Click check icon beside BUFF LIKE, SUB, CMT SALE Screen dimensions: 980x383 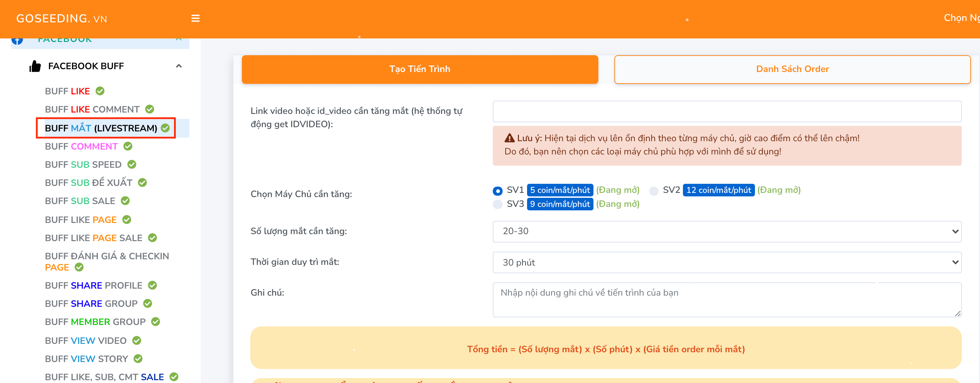(x=174, y=376)
